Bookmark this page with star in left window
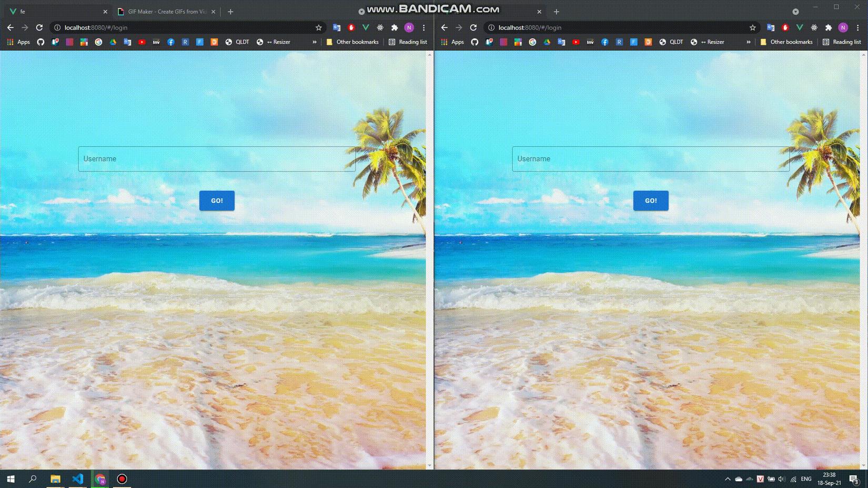Image resolution: width=868 pixels, height=488 pixels. click(318, 27)
